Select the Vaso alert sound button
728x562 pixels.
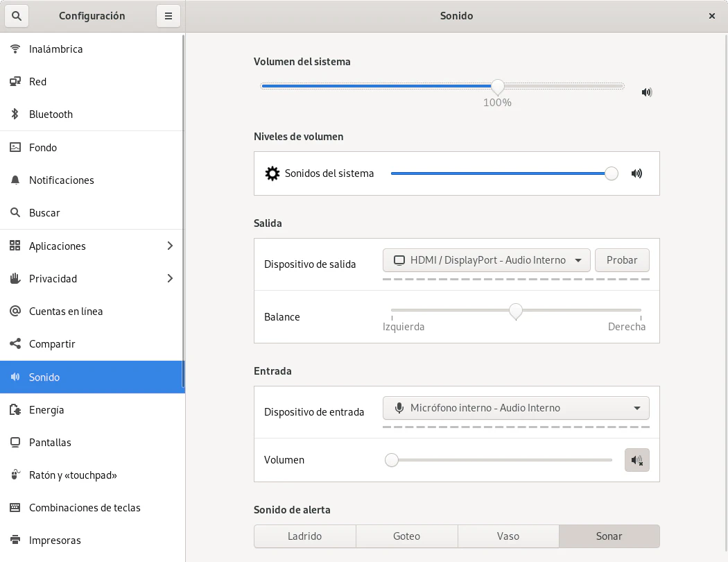point(508,536)
